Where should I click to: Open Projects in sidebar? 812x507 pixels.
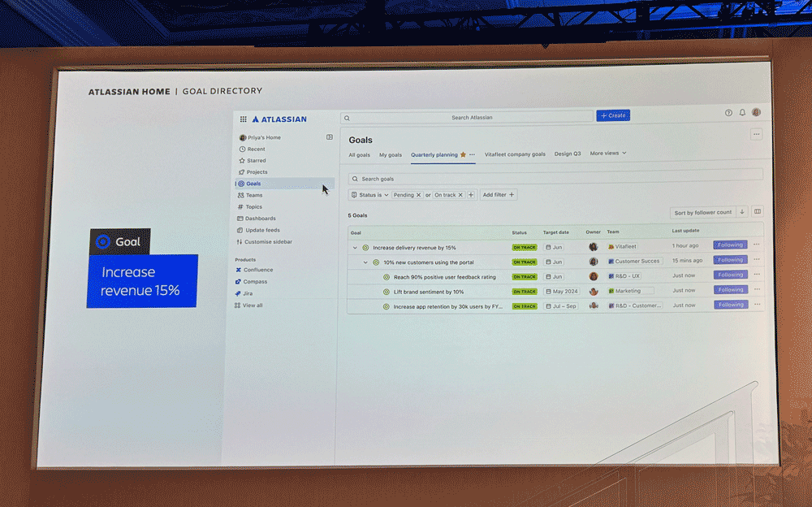[x=253, y=172]
